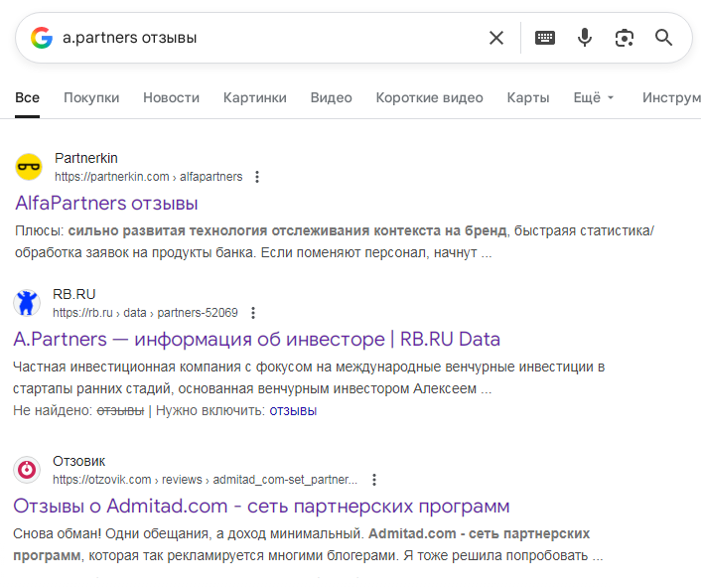Open the A.Partners RB.RU Data link
Image resolution: width=701 pixels, height=588 pixels.
(256, 339)
